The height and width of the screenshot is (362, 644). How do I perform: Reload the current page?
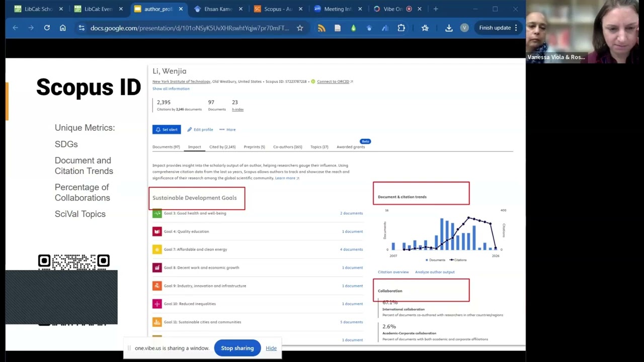coord(47,28)
